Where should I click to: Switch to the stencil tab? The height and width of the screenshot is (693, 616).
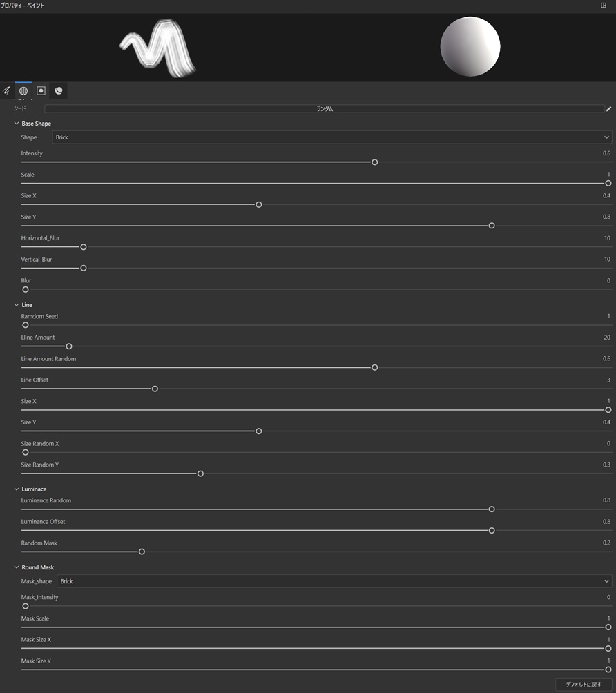(40, 90)
